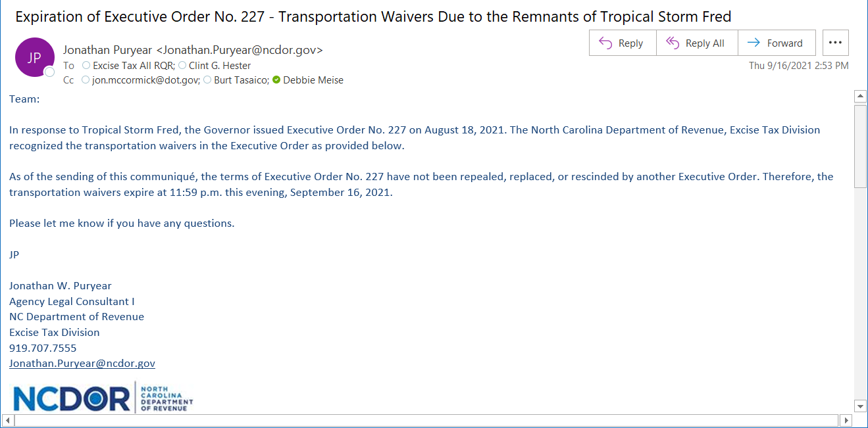Open the more actions ellipsis menu
Image resolution: width=868 pixels, height=428 pixels.
(835, 43)
